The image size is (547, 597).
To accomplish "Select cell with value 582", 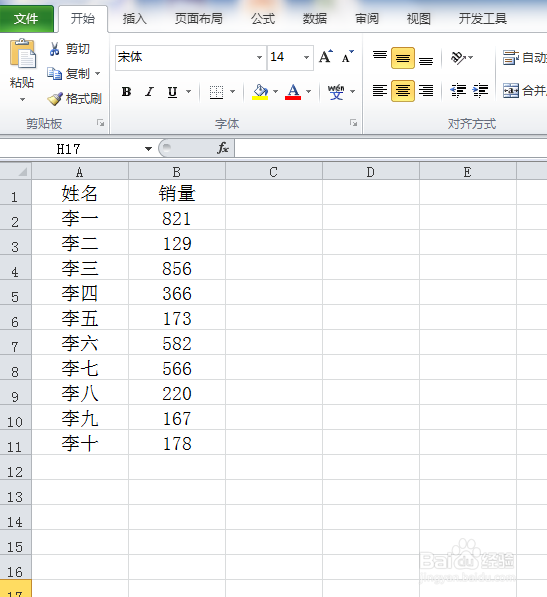I will (177, 343).
